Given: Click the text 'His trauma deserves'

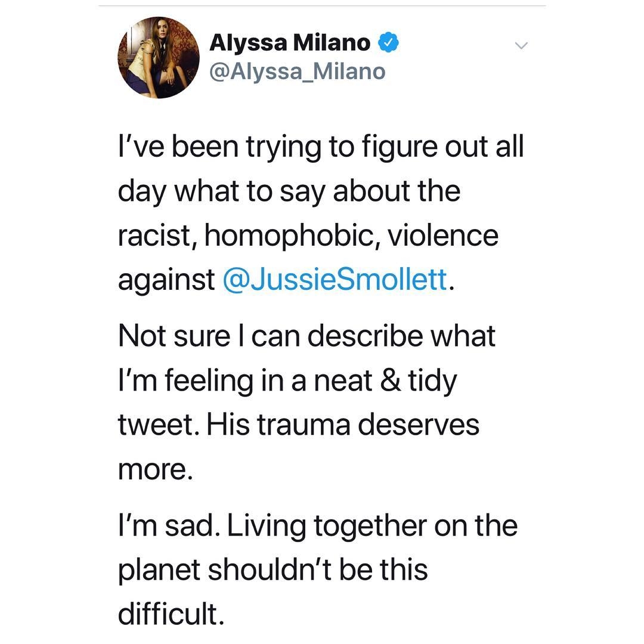Looking at the screenshot, I should [342, 425].
